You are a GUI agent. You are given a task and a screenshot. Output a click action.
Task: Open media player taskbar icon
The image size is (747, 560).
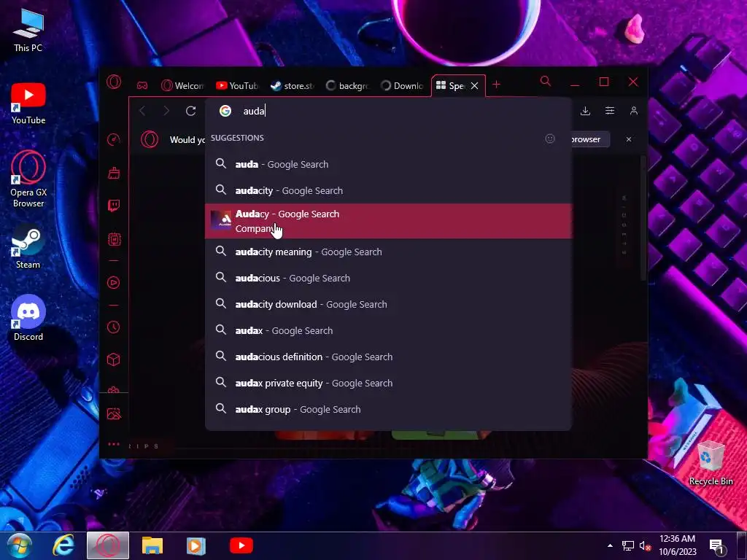[196, 545]
